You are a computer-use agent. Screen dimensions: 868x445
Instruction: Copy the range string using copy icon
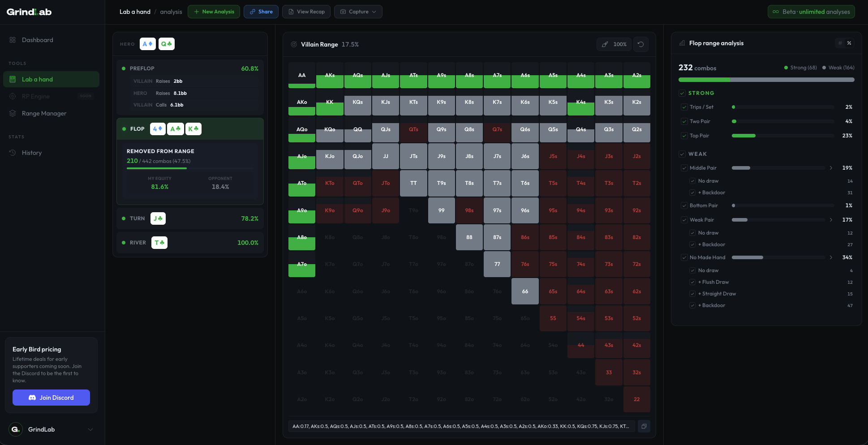click(x=644, y=426)
